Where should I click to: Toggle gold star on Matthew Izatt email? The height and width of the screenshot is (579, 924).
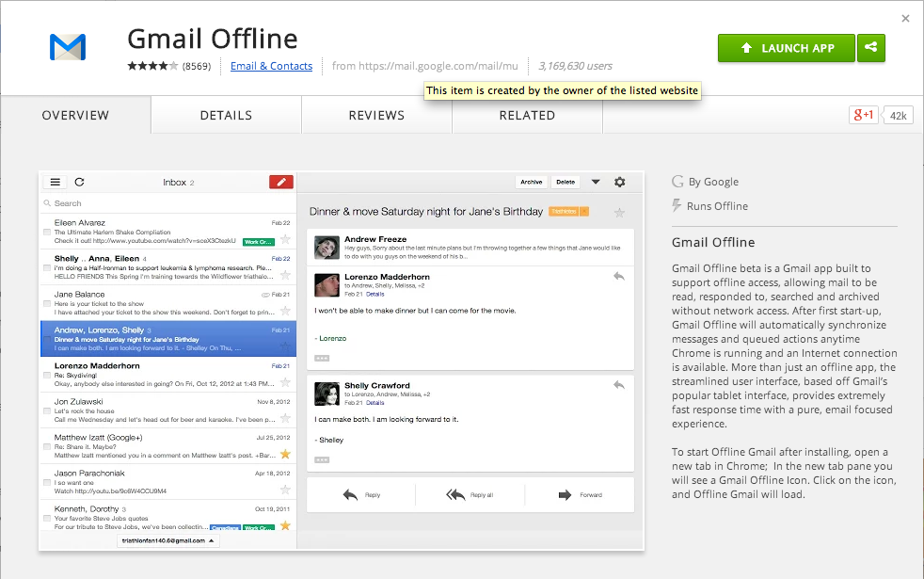point(285,454)
